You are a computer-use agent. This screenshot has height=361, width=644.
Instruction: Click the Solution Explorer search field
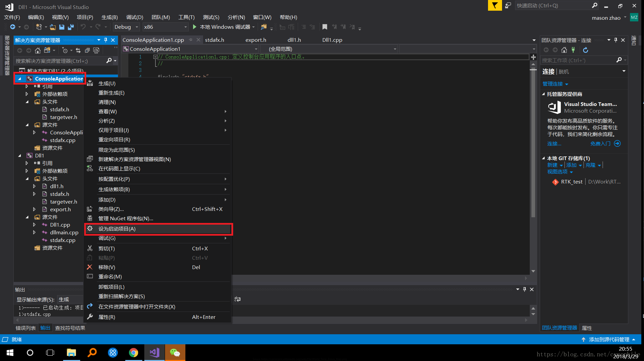coord(60,61)
